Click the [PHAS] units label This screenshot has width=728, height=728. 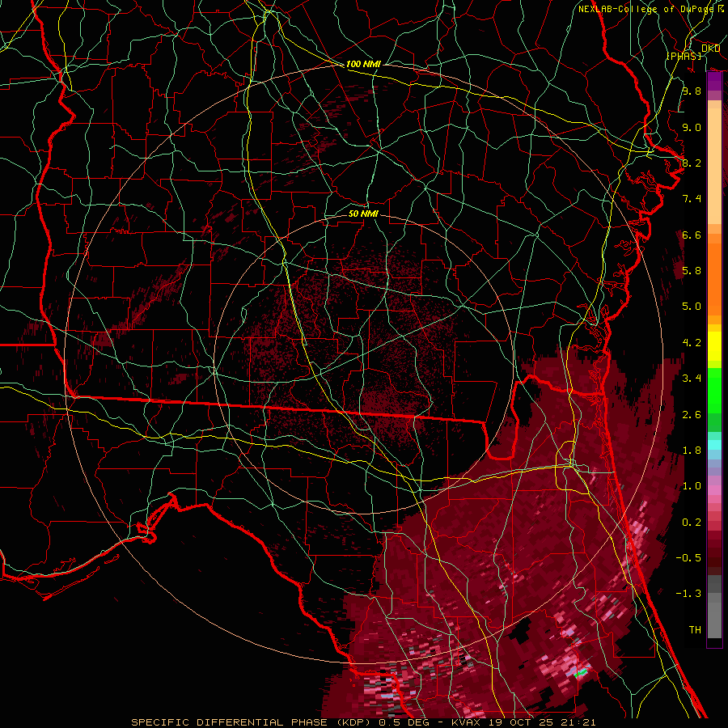click(x=685, y=56)
